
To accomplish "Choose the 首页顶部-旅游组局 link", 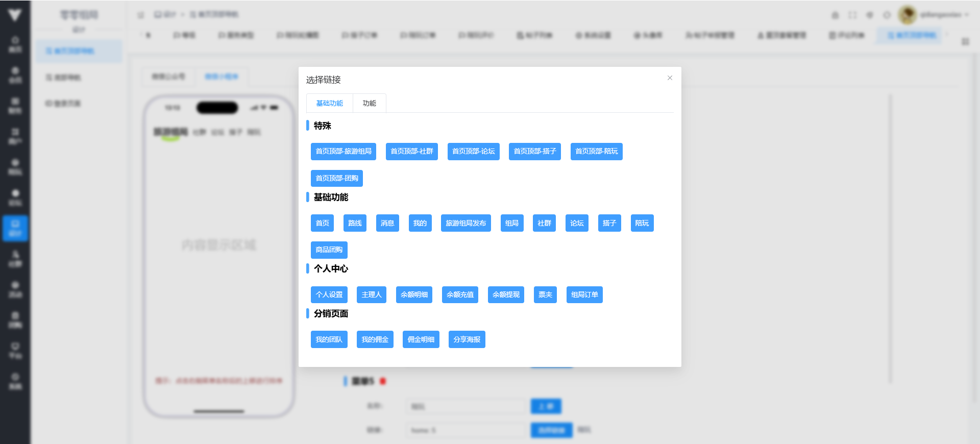I will point(343,152).
